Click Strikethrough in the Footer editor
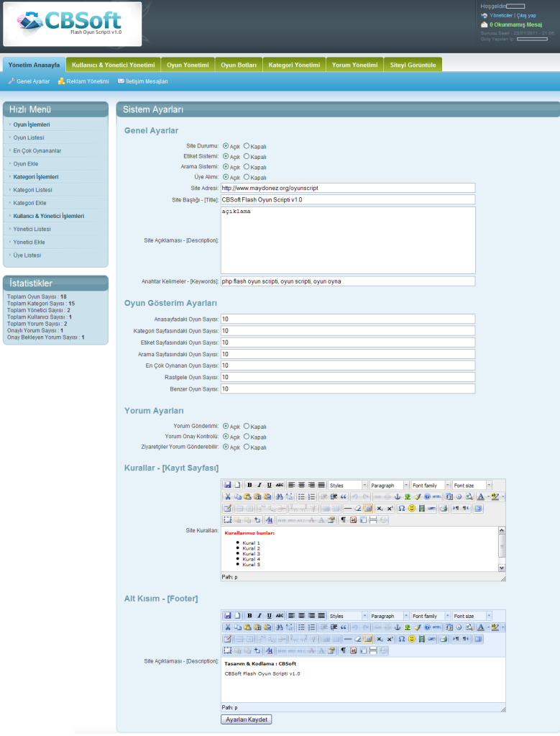This screenshot has width=560, height=736. click(x=280, y=615)
